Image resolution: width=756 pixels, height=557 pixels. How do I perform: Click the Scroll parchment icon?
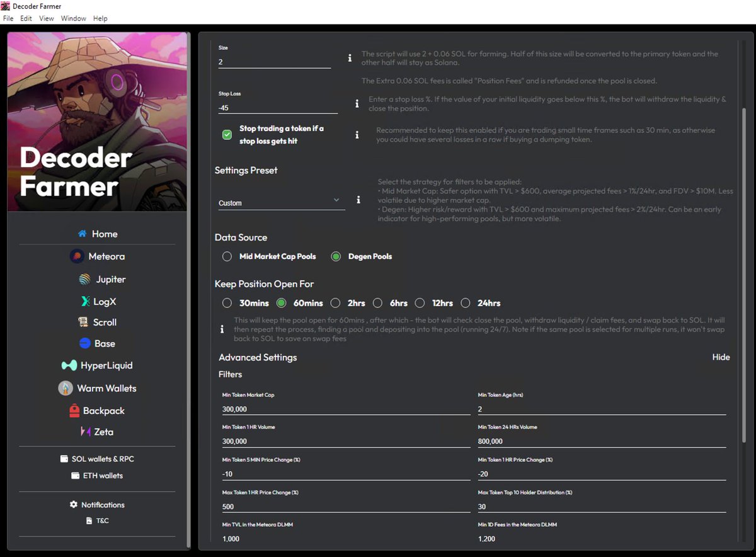coord(83,322)
